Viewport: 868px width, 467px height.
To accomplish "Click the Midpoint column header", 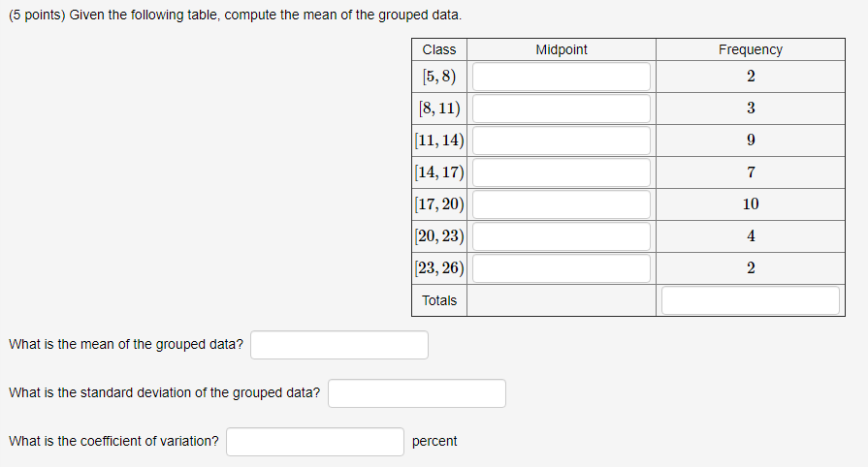I will pyautogui.click(x=562, y=49).
